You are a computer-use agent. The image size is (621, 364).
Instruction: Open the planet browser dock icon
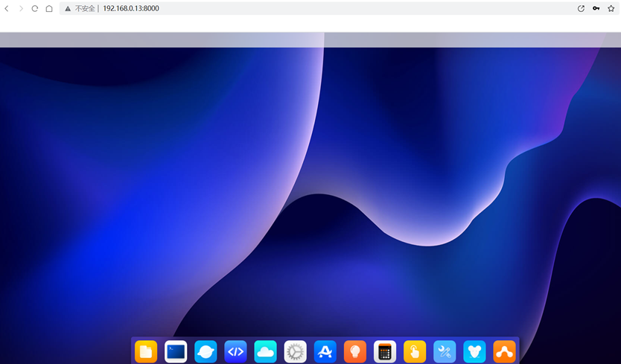[x=206, y=351]
